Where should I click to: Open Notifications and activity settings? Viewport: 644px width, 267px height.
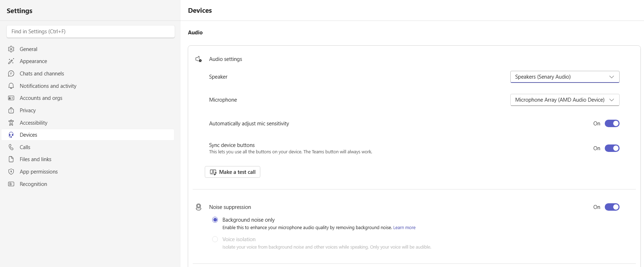(x=88, y=86)
